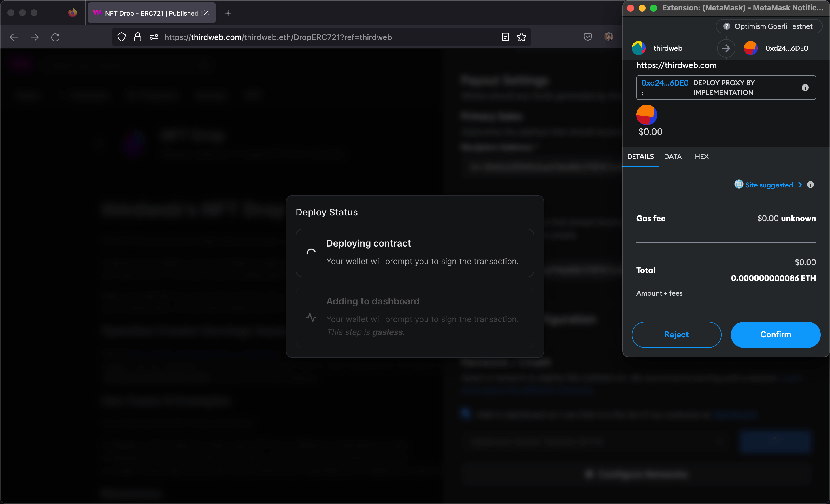The image size is (830, 504).
Task: Select the DETAILS tab
Action: (640, 157)
